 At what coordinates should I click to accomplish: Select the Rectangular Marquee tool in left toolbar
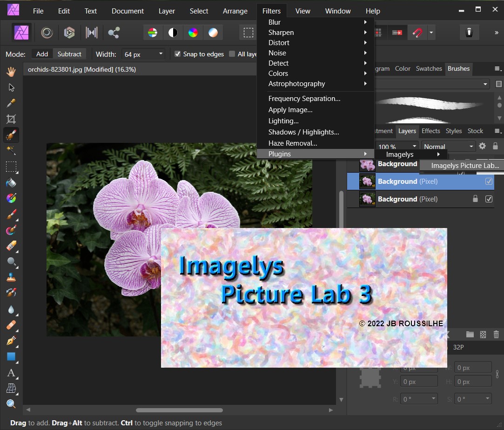tap(11, 167)
